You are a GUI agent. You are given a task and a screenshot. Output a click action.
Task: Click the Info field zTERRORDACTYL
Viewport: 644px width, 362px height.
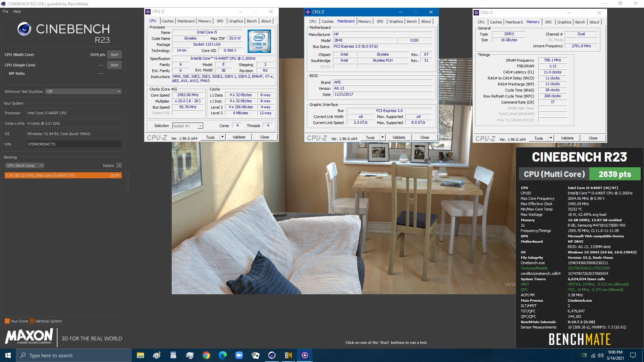(74, 144)
